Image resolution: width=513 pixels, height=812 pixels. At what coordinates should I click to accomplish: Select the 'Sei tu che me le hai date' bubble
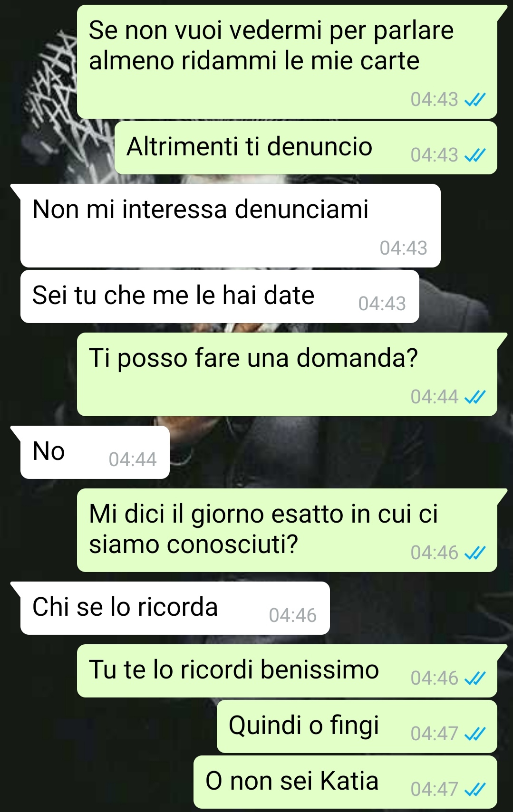220,296
